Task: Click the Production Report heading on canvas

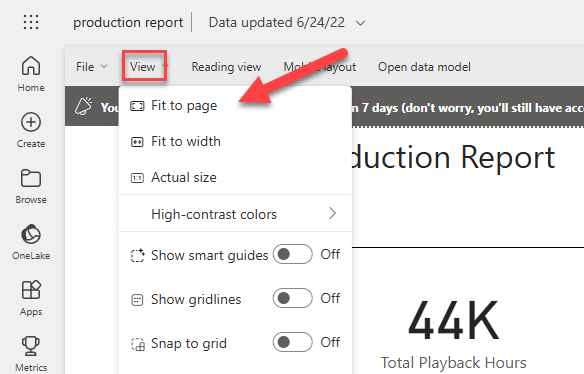Action: 453,158
